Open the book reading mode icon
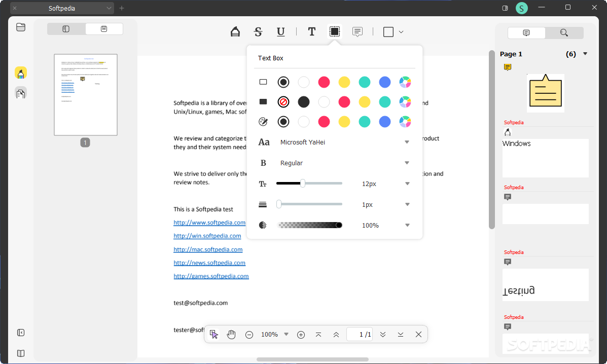This screenshot has height=364, width=607. 21,353
